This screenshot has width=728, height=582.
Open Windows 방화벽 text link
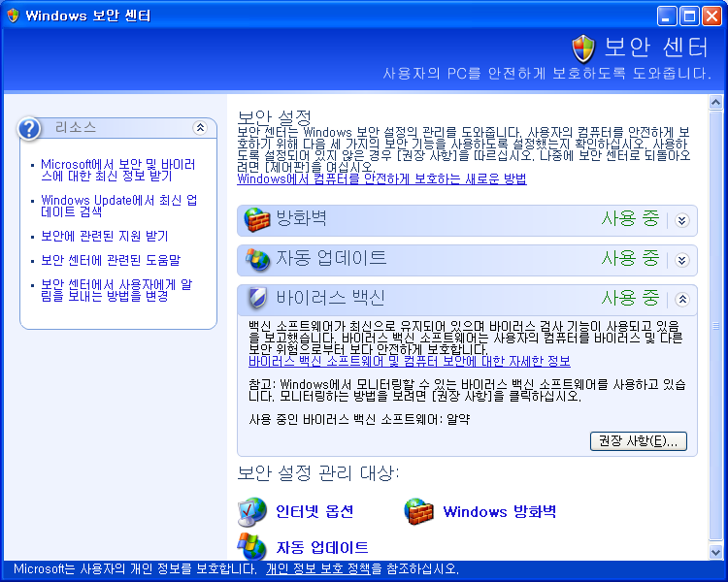[x=500, y=511]
